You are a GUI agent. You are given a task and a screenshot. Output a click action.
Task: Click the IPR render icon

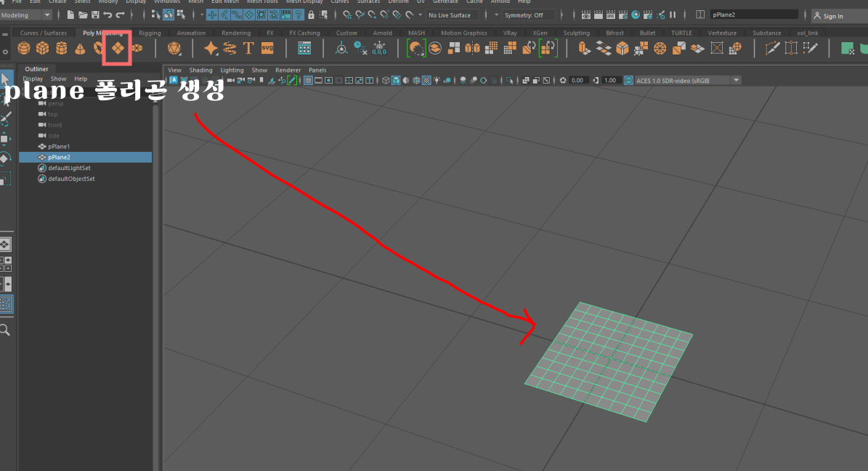[611, 15]
